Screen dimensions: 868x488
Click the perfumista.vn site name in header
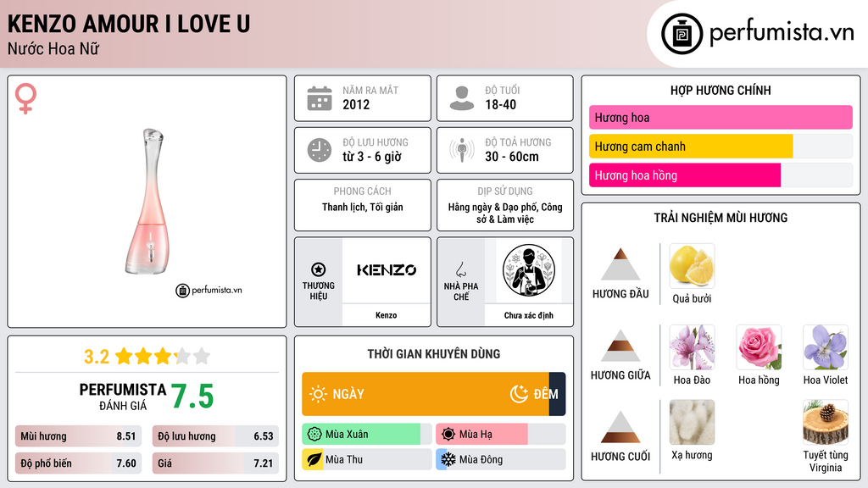[782, 32]
